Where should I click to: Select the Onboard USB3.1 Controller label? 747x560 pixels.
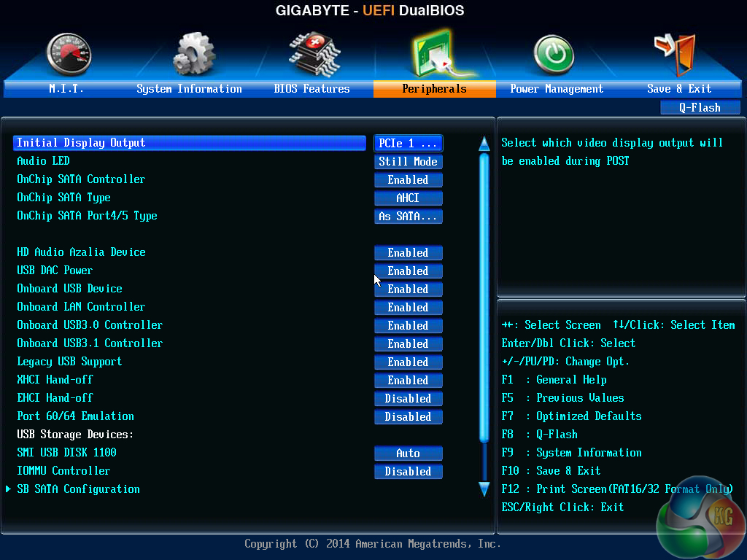90,343
